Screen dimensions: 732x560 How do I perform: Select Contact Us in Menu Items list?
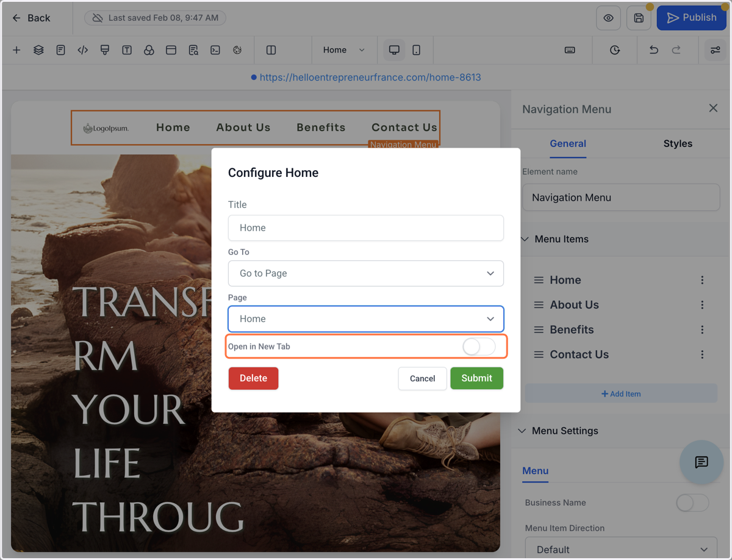579,354
